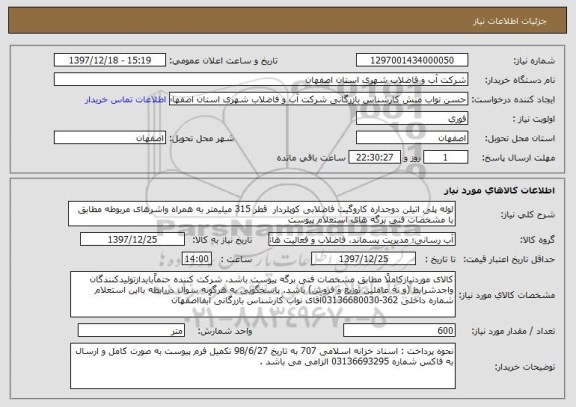576x407 pixels.
Task: Click the label تاریخ و ساعت اعلان عمومی
Action: coord(223,61)
